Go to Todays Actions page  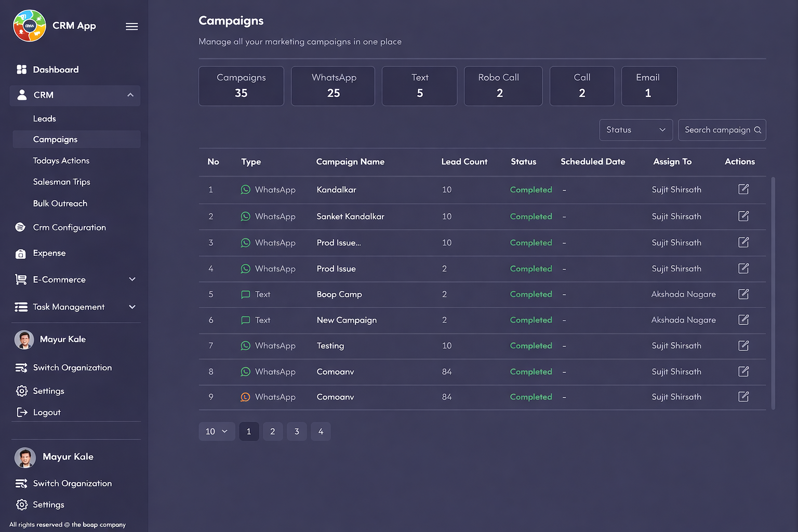pos(61,161)
